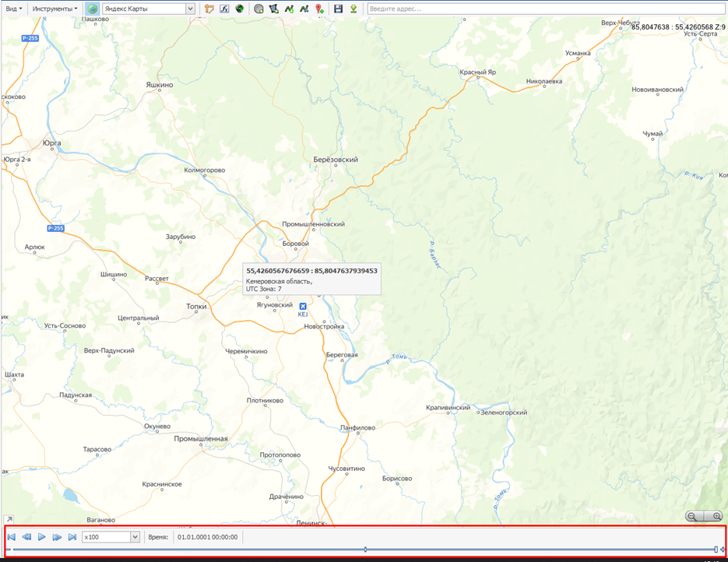Image resolution: width=728 pixels, height=562 pixels.
Task: Open the x100 playback speed dropdown
Action: (135, 537)
